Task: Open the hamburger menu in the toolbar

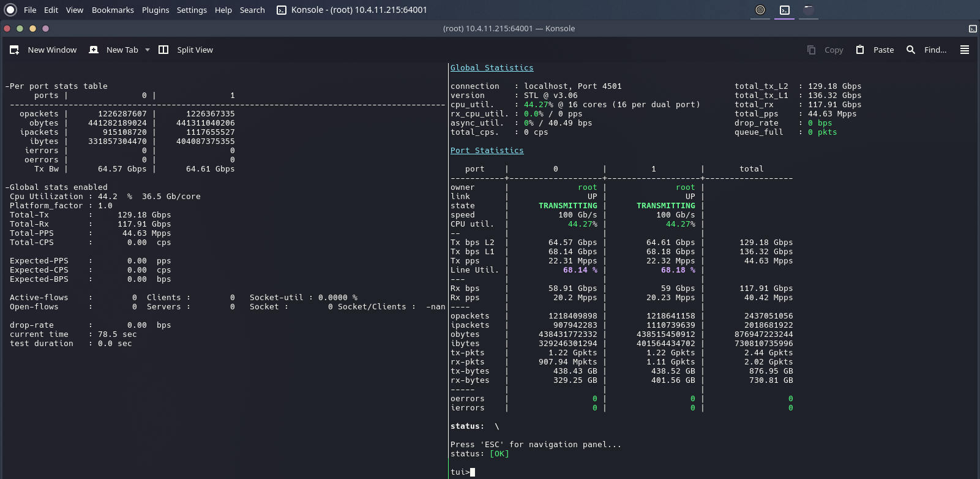Action: pyautogui.click(x=965, y=50)
